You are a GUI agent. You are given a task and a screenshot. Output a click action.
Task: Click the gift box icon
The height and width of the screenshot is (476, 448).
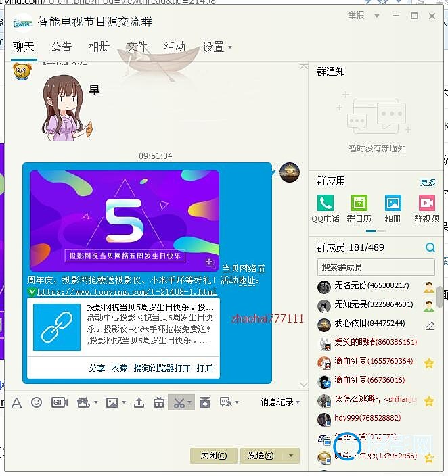click(158, 402)
